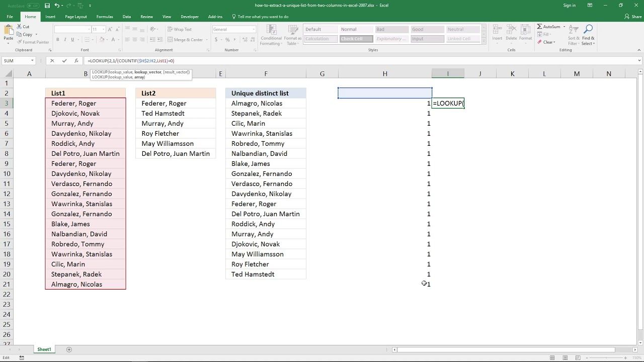The width and height of the screenshot is (644, 362).
Task: Confirm formula with the checkmark icon
Action: [x=64, y=60]
